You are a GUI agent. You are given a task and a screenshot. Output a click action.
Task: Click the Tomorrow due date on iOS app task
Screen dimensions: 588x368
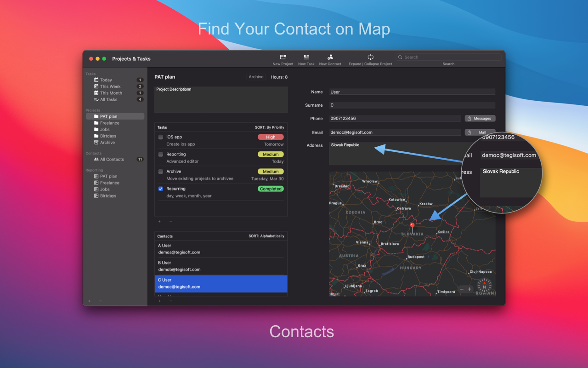(x=274, y=144)
